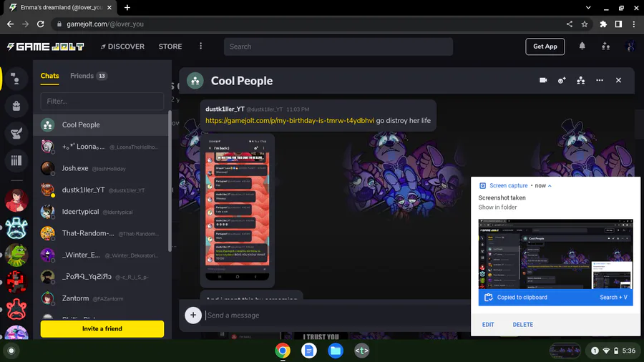Open the DISCOVER menu item
This screenshot has height=362, width=644.
pos(122,47)
